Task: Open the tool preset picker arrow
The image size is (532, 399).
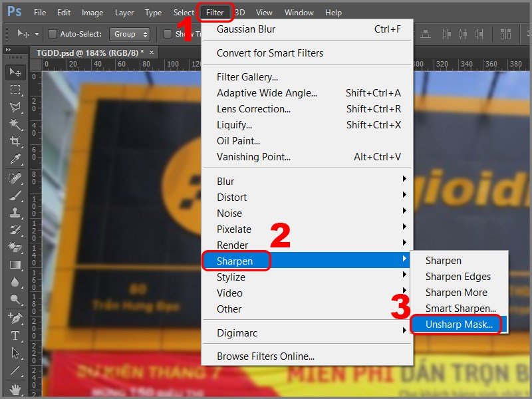Action: tap(37, 35)
